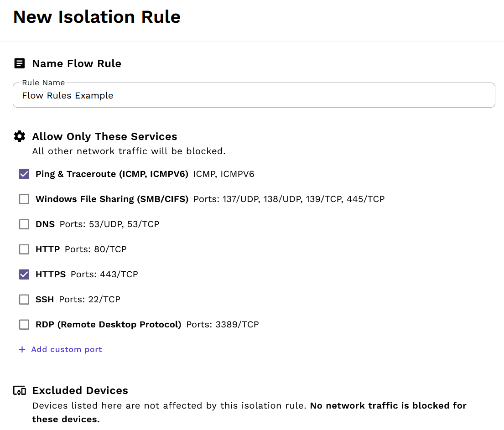Click the document icon beside Name Flow Rule
This screenshot has width=504, height=430.
[19, 63]
